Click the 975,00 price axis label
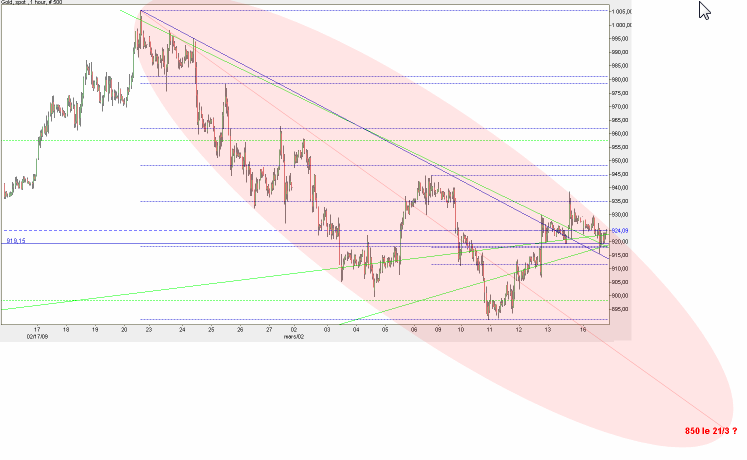This screenshot has height=460, width=747. tap(620, 93)
